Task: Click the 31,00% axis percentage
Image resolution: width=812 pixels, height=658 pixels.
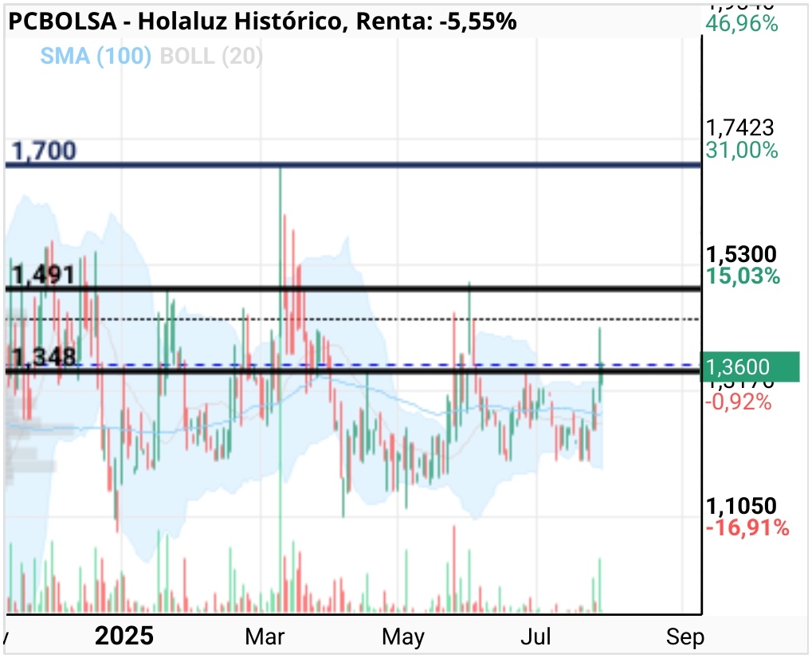Action: (742, 151)
